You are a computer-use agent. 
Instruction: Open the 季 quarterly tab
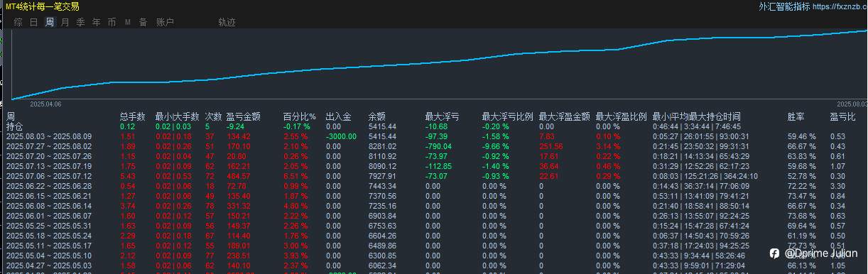pos(80,22)
